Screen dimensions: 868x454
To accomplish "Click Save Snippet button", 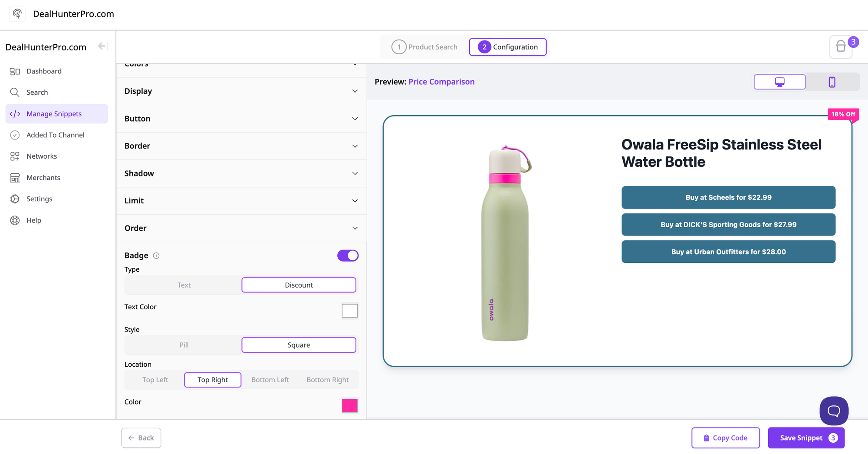I will point(806,438).
